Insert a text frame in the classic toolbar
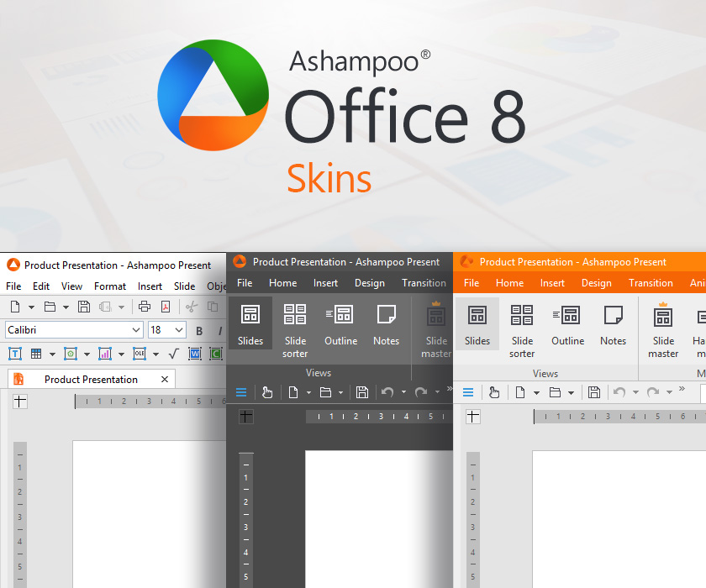The width and height of the screenshot is (706, 588). pos(15,354)
